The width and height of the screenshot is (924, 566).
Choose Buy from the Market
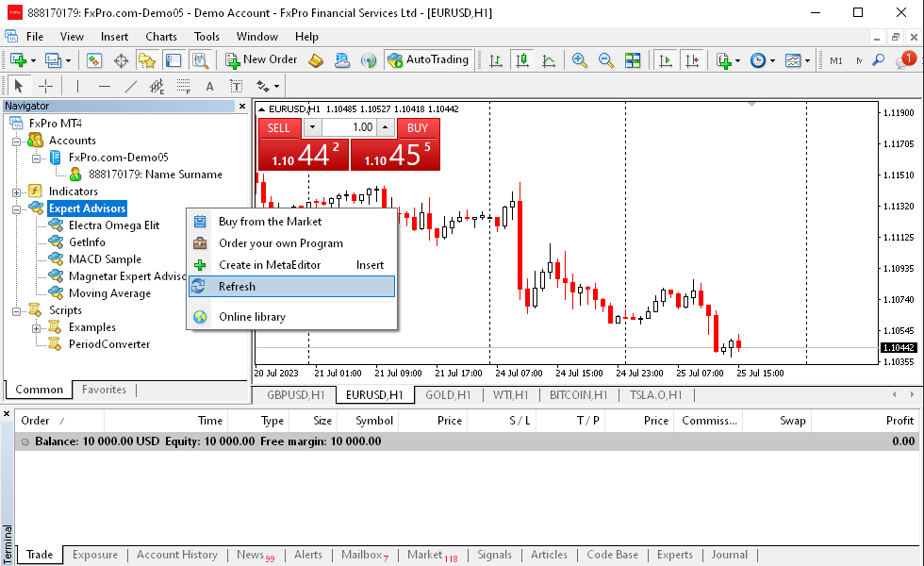[291, 222]
